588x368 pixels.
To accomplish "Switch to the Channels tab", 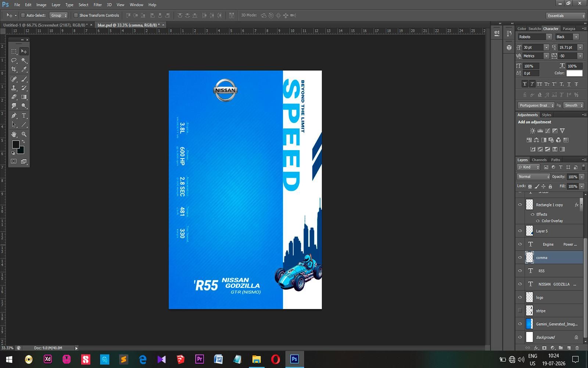I will tap(539, 160).
